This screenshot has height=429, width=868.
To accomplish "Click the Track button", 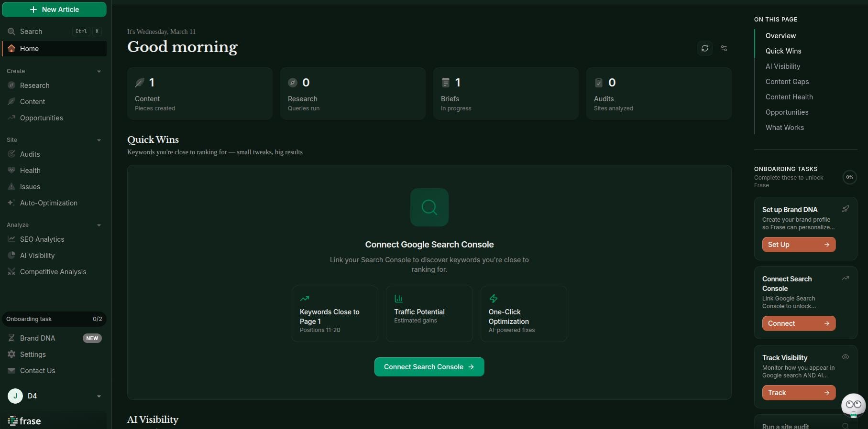I will (799, 393).
